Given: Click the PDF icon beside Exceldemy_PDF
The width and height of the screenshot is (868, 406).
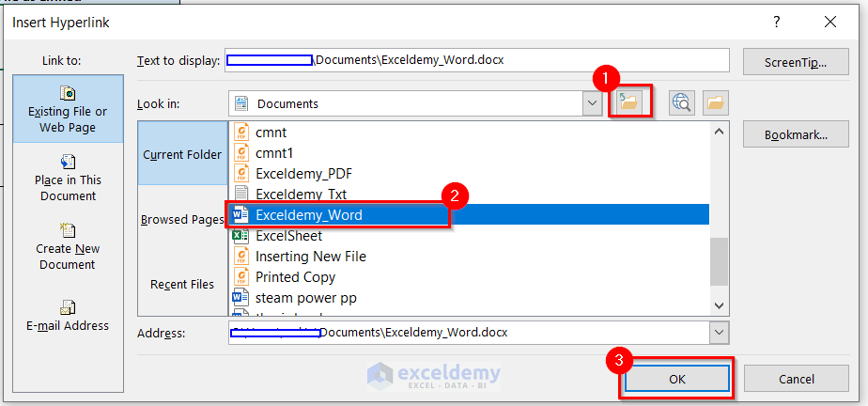Looking at the screenshot, I should [241, 173].
